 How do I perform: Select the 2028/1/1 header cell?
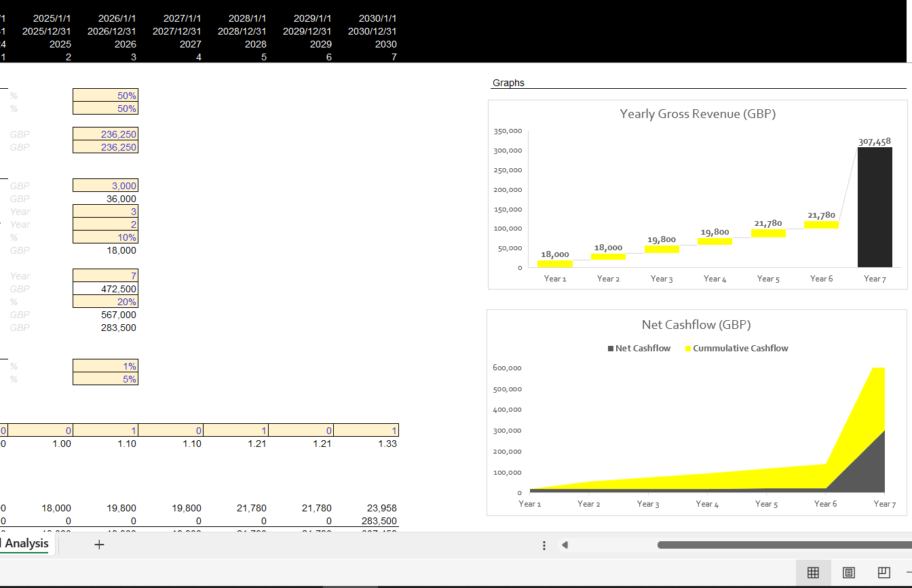(x=236, y=18)
